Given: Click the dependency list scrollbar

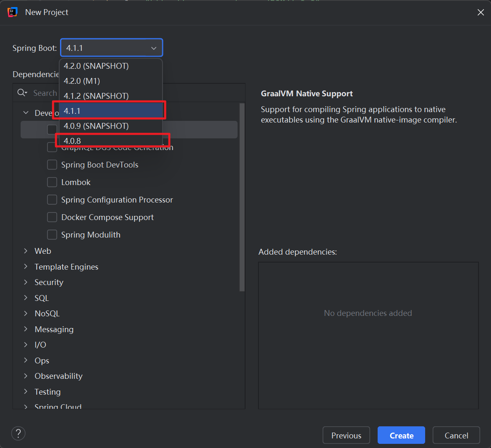Looking at the screenshot, I should 242,197.
